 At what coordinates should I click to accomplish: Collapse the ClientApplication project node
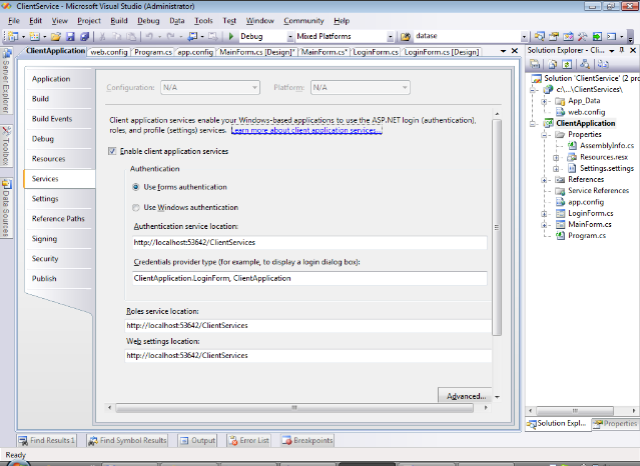coord(533,124)
